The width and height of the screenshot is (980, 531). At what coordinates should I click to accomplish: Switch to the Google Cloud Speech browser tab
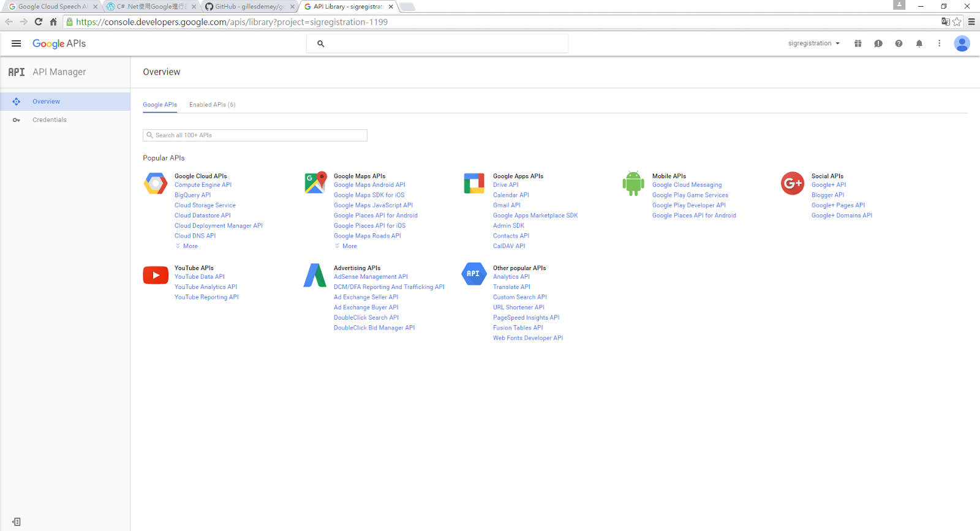point(52,7)
